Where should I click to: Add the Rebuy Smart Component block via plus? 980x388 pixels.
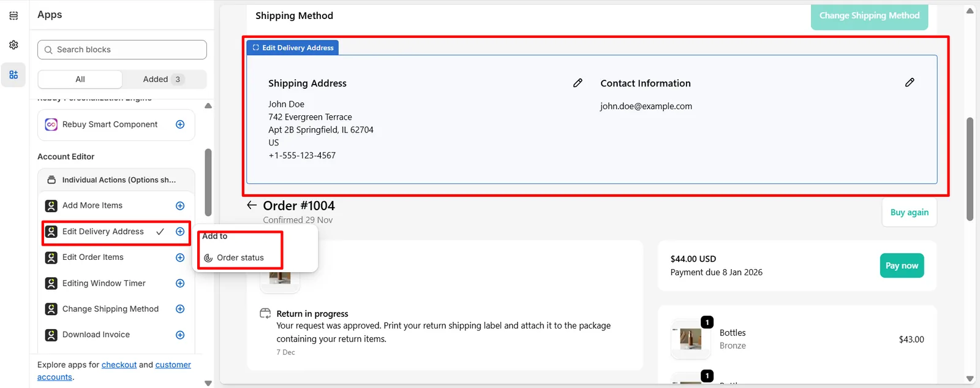point(180,124)
